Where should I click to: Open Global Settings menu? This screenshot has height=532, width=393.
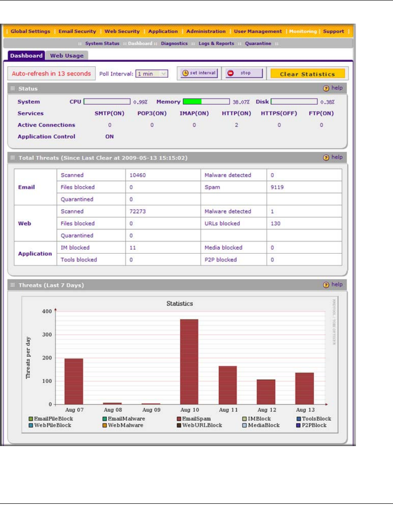[30, 31]
